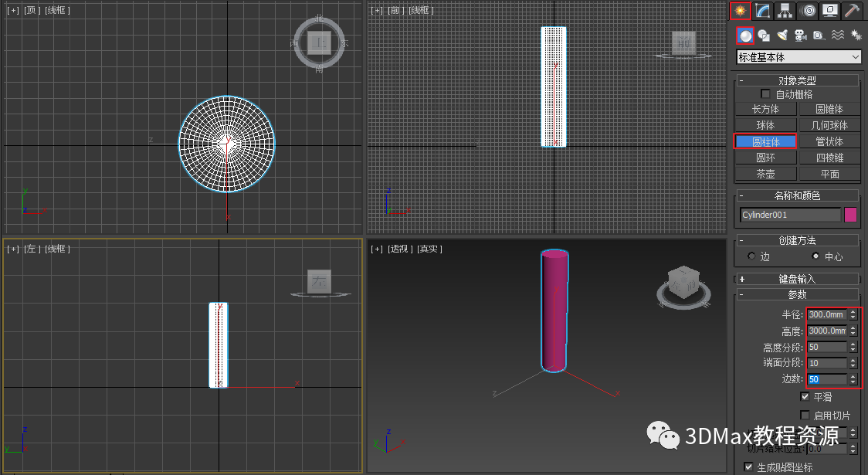Open the Hierarchy command panel tab

[785, 11]
